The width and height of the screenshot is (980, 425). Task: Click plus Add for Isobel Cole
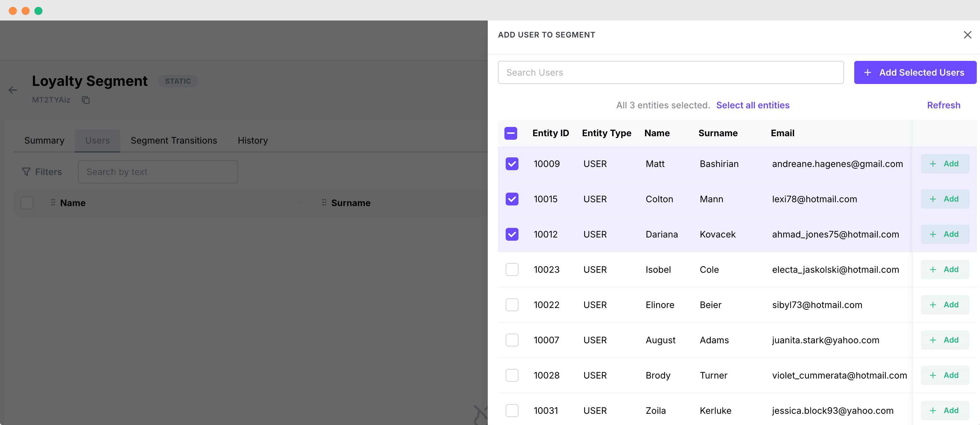[944, 270]
